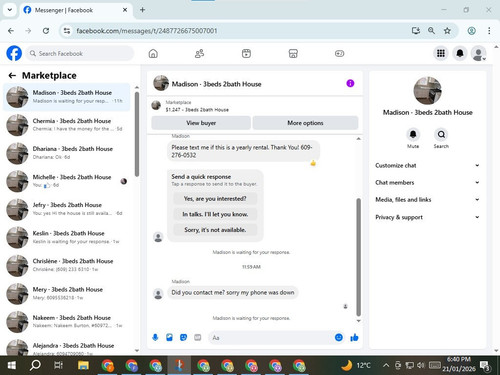Open the Facebook menu grid icon
Screen dimensions: 500x375
pos(441,53)
